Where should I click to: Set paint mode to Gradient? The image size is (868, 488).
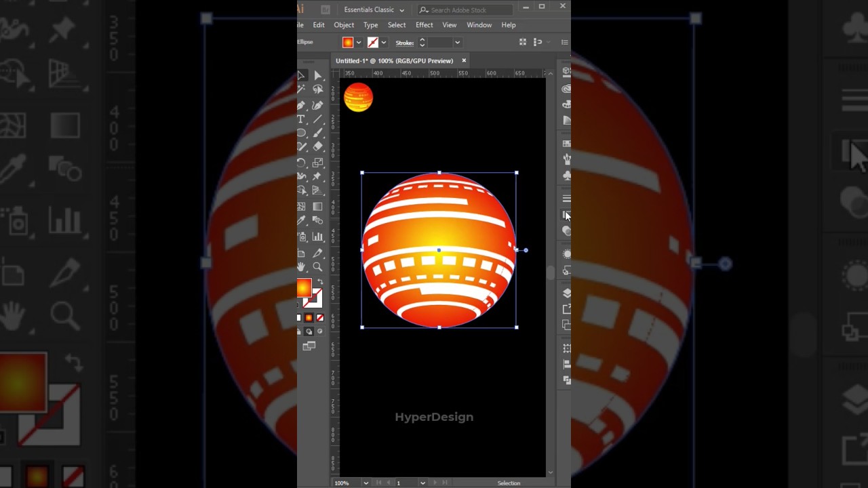click(309, 318)
